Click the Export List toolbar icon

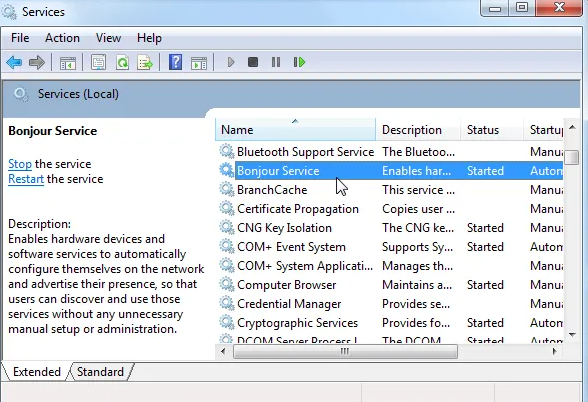(x=145, y=62)
